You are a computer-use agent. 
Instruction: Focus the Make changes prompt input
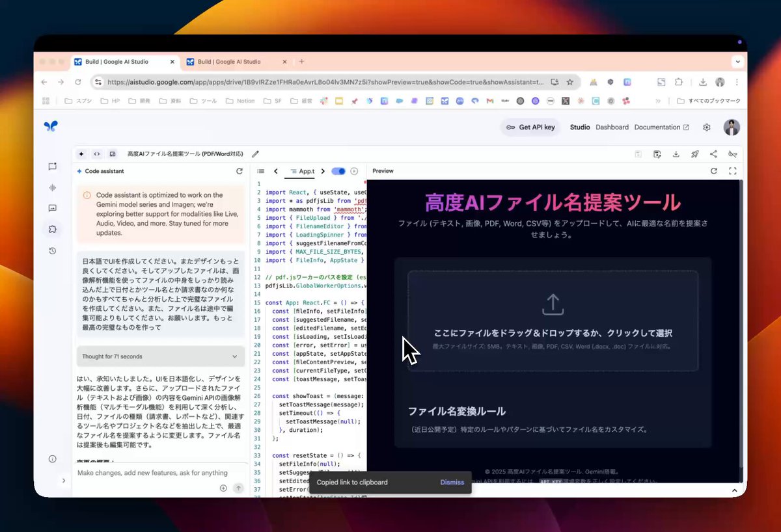(153, 473)
